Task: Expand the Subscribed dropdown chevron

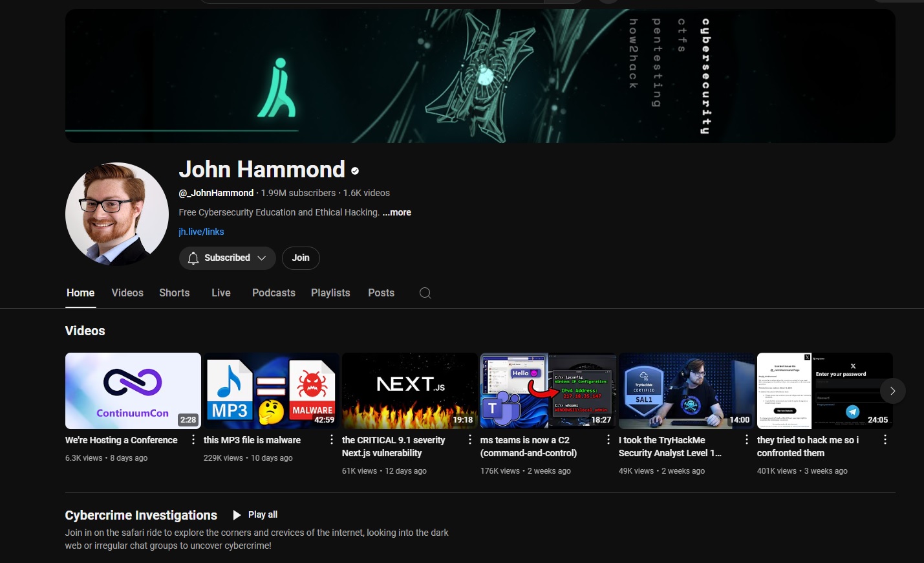Action: pos(261,258)
